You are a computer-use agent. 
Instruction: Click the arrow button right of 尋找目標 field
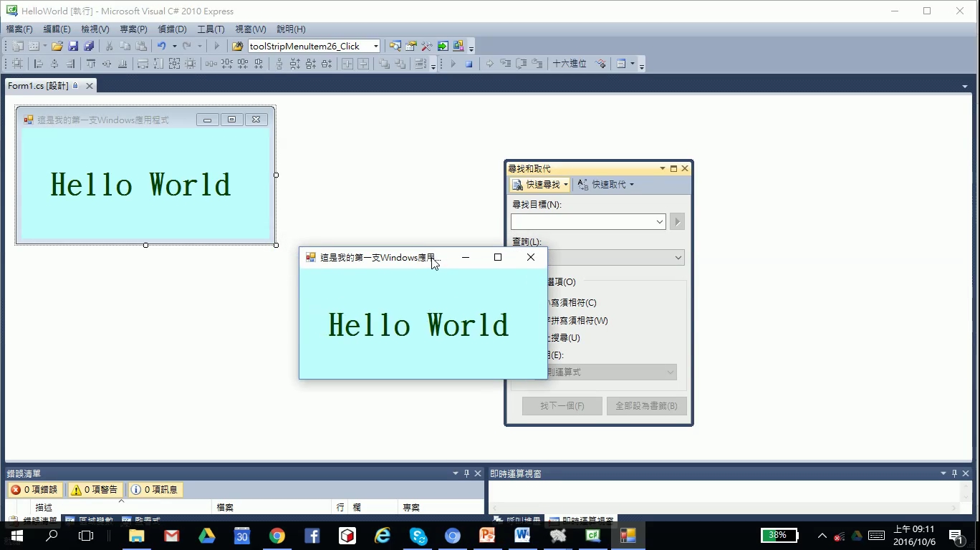677,222
